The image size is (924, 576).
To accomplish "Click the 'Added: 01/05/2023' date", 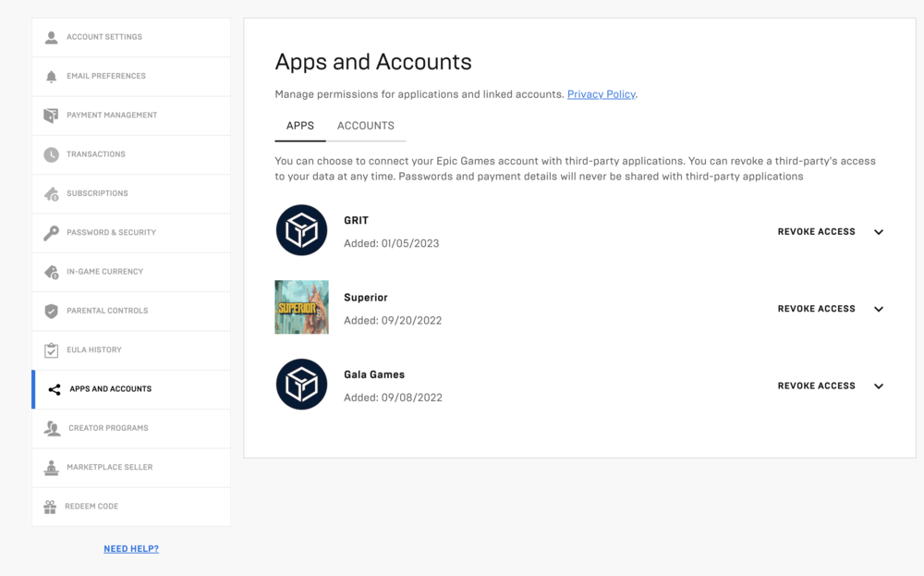I will tap(391, 243).
